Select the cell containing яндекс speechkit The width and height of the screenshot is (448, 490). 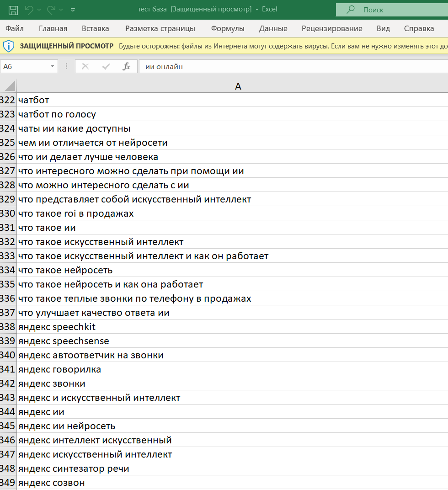[232, 327]
